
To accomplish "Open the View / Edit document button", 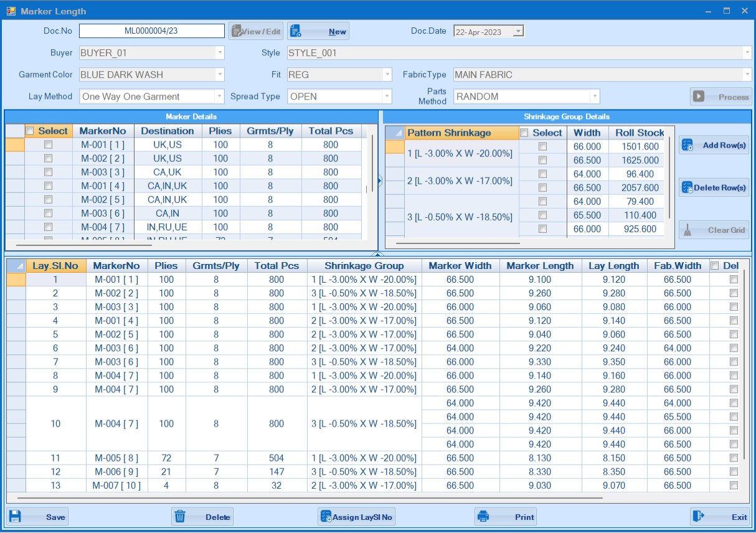I will pyautogui.click(x=256, y=31).
